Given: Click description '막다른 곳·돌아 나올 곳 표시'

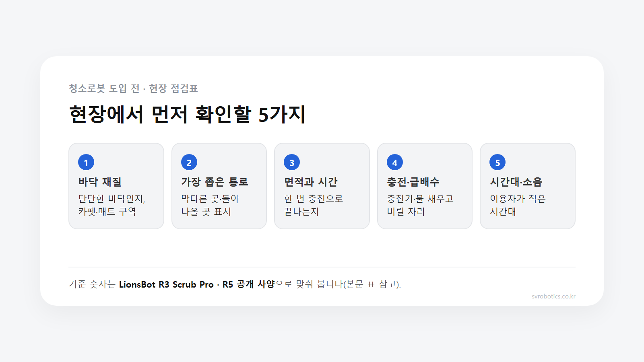Looking at the screenshot, I should pos(210,205).
